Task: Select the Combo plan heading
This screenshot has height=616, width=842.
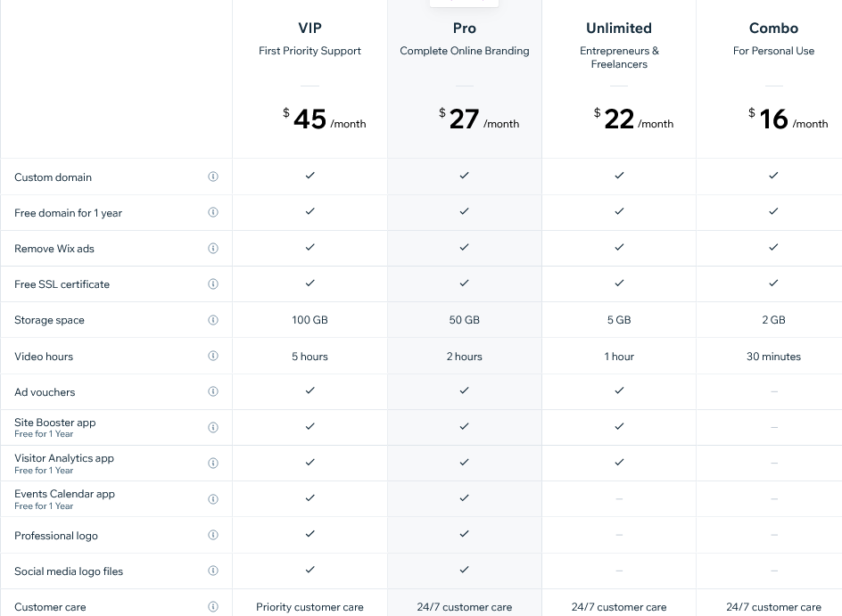Action: 773,29
